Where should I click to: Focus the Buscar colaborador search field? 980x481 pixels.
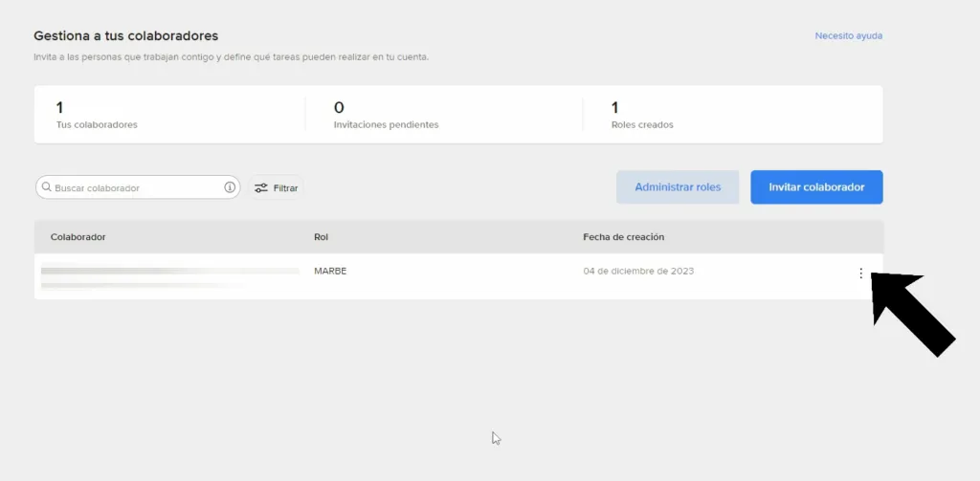tap(138, 187)
